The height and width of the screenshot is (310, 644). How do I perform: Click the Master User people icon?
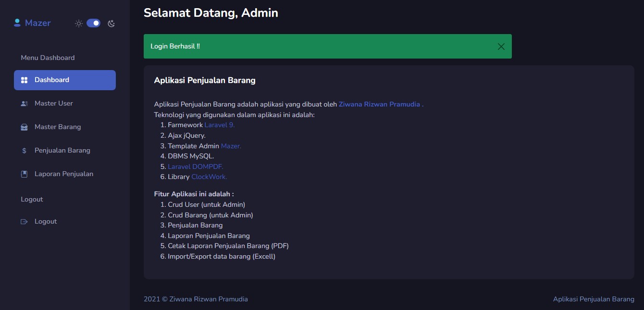(25, 104)
